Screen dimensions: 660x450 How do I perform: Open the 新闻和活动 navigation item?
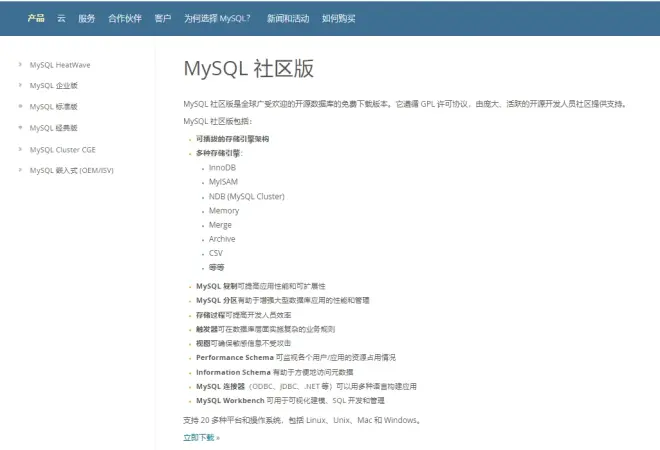288,18
